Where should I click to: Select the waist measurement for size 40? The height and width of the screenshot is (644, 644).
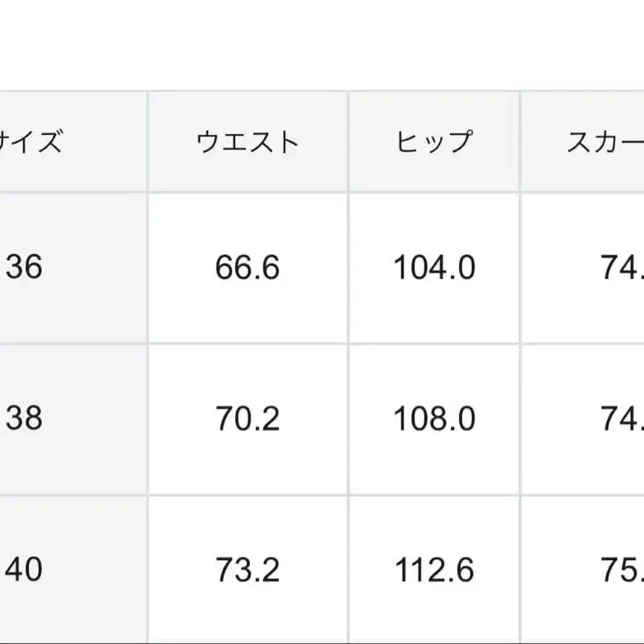click(x=248, y=570)
